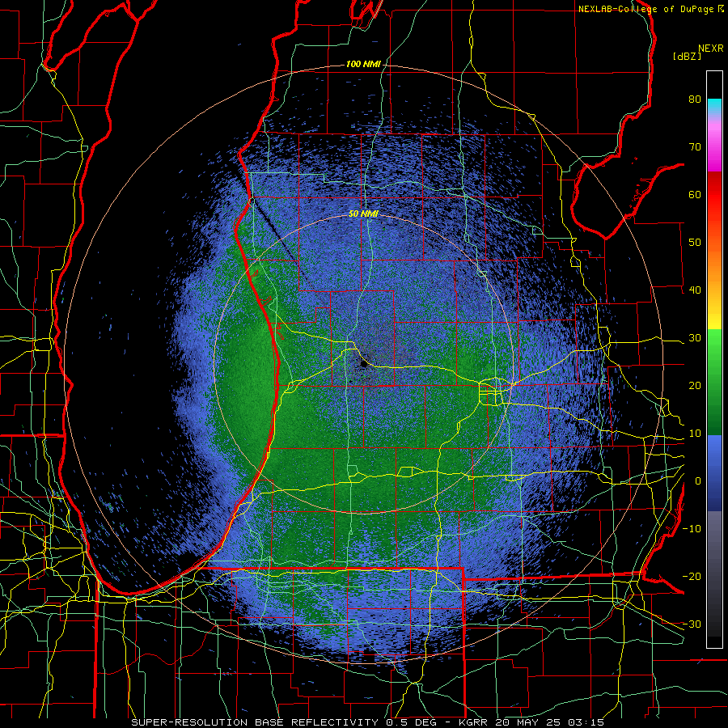The image size is (728, 728).
Task: Click the 30 dBZ legend value
Action: (x=695, y=338)
